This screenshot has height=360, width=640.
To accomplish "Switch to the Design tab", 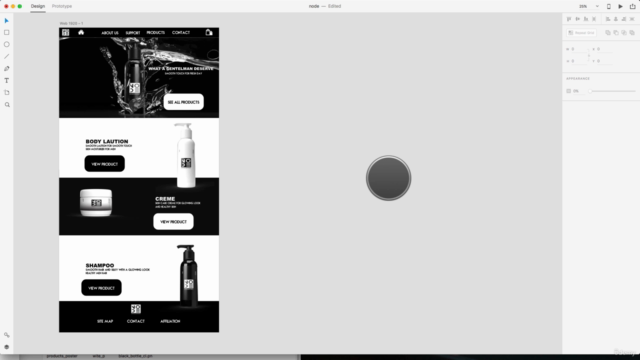I will (x=38, y=6).
